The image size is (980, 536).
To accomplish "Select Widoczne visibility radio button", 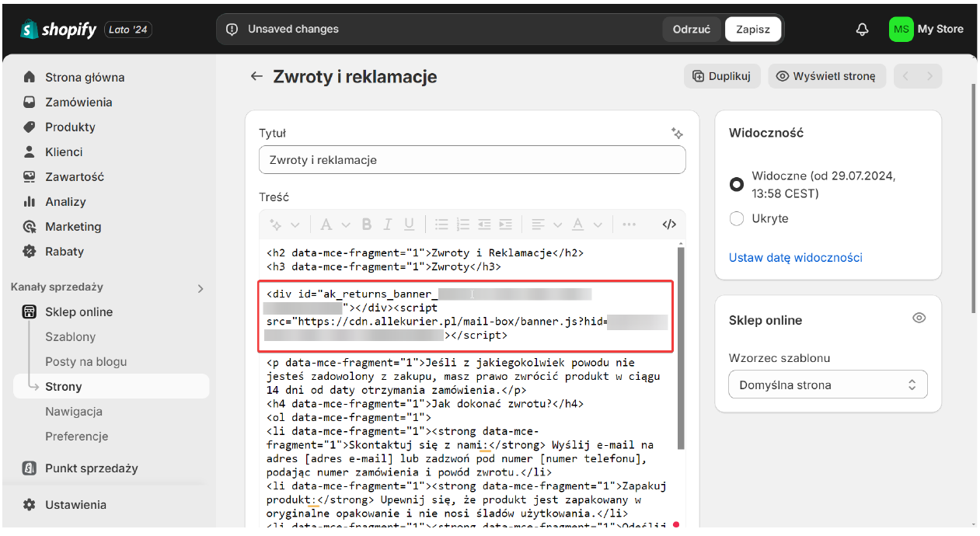I will 737,185.
